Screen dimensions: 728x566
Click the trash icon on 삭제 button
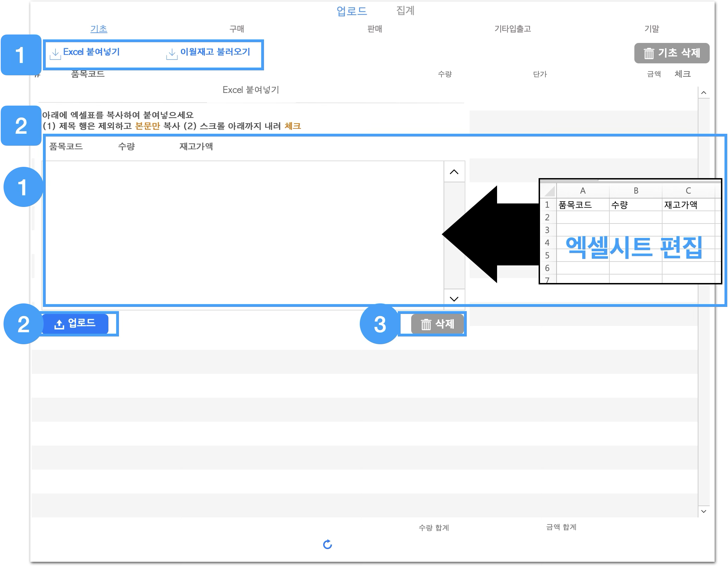pyautogui.click(x=426, y=324)
